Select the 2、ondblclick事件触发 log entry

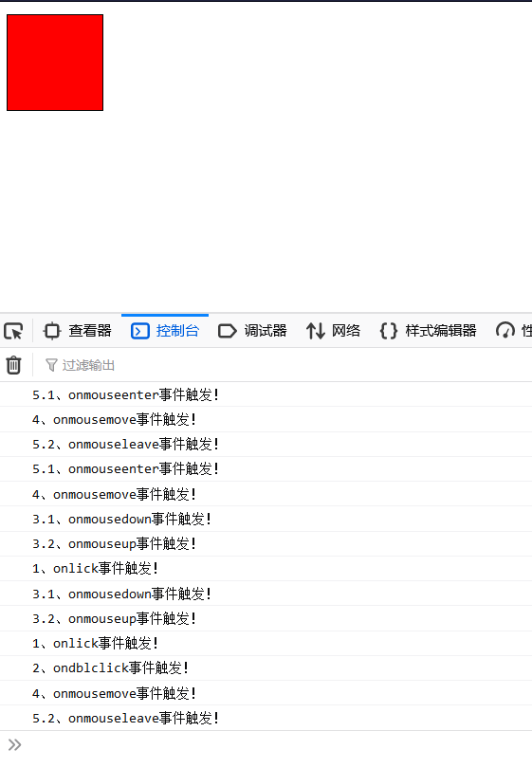(x=266, y=668)
